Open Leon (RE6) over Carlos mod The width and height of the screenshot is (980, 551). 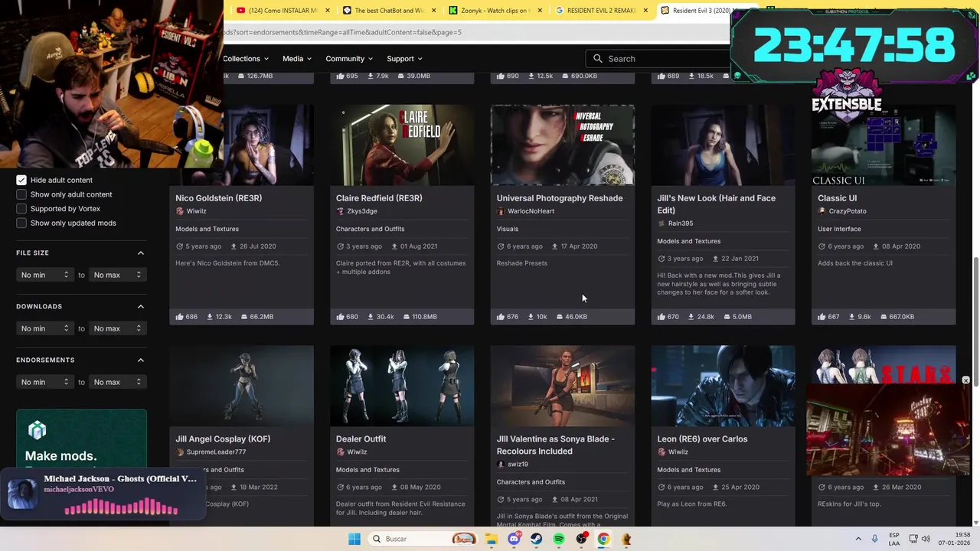pyautogui.click(x=702, y=439)
